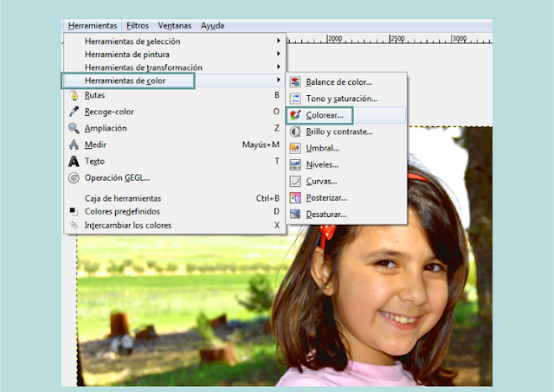Click the Balance de color icon

coord(295,82)
